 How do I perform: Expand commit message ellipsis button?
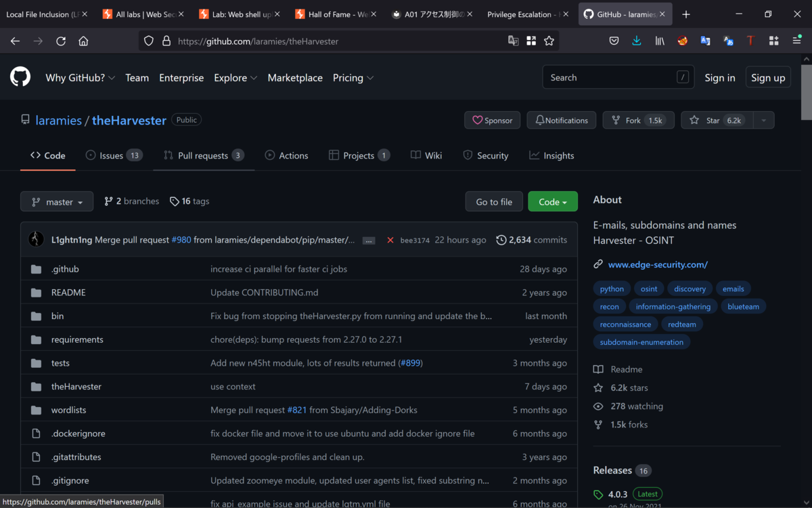[x=369, y=240]
